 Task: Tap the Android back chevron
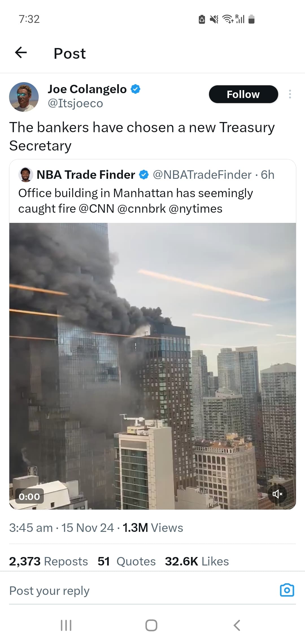(237, 625)
